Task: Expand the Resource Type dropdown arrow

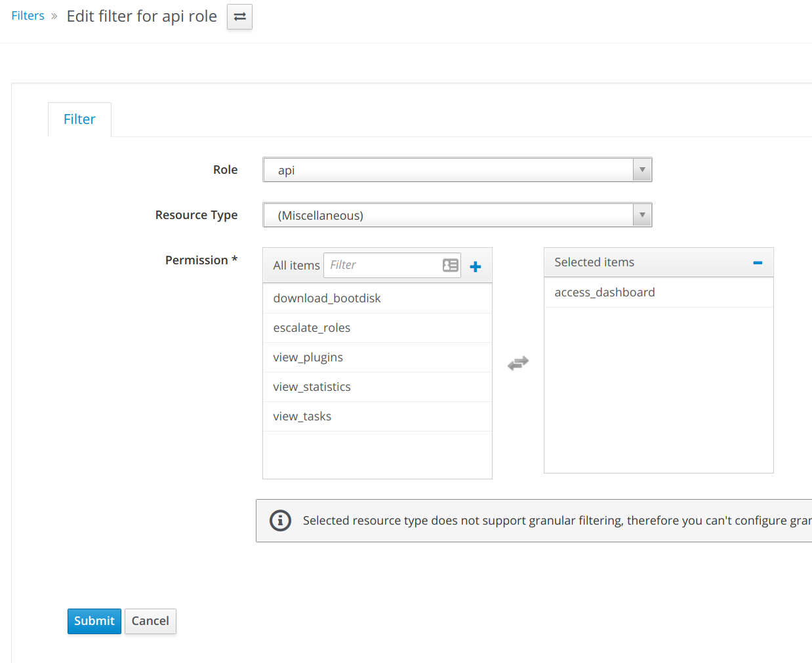Action: [642, 215]
